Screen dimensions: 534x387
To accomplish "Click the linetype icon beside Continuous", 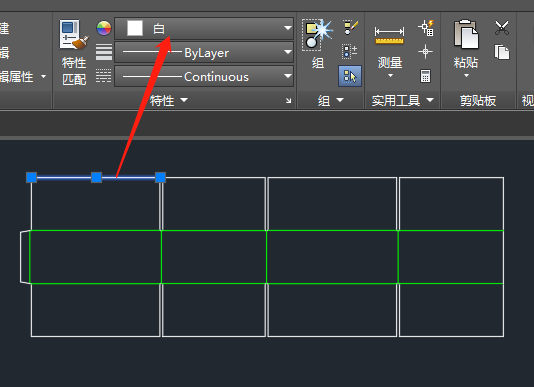I will [104, 76].
